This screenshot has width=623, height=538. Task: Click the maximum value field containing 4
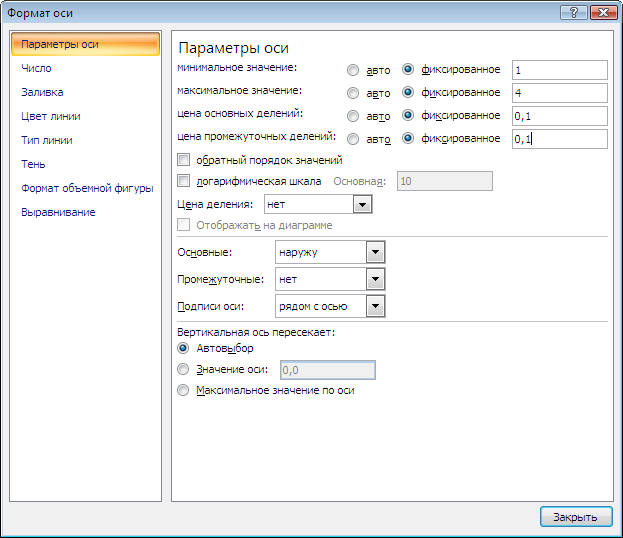click(559, 93)
